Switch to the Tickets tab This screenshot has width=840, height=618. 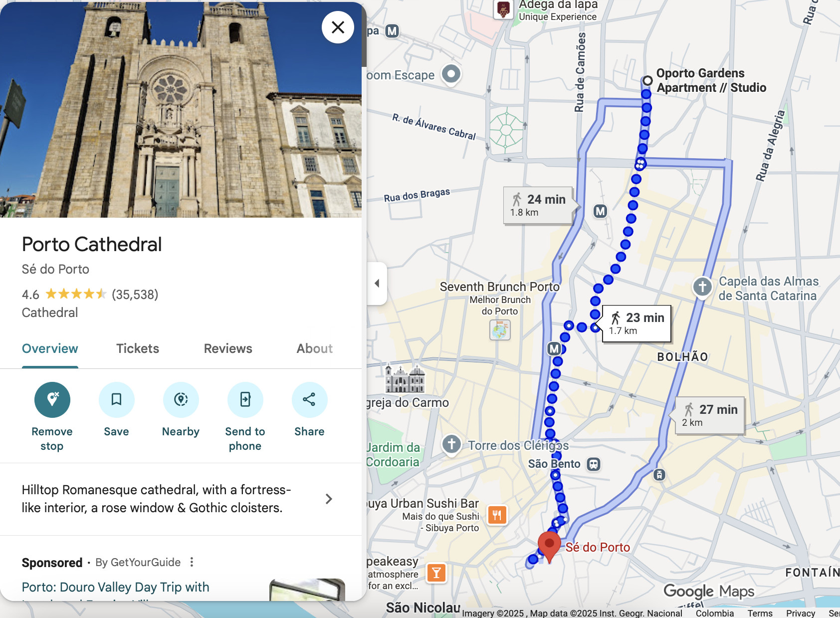[x=138, y=348]
